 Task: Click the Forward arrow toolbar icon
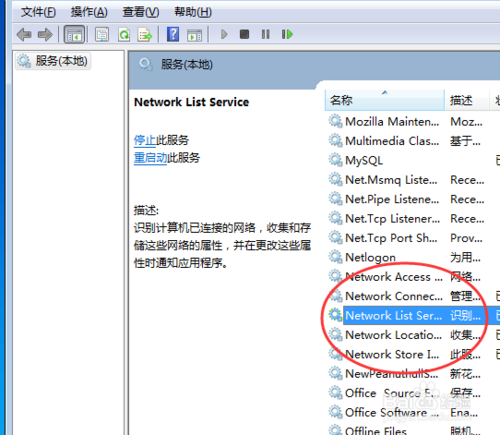[x=45, y=34]
